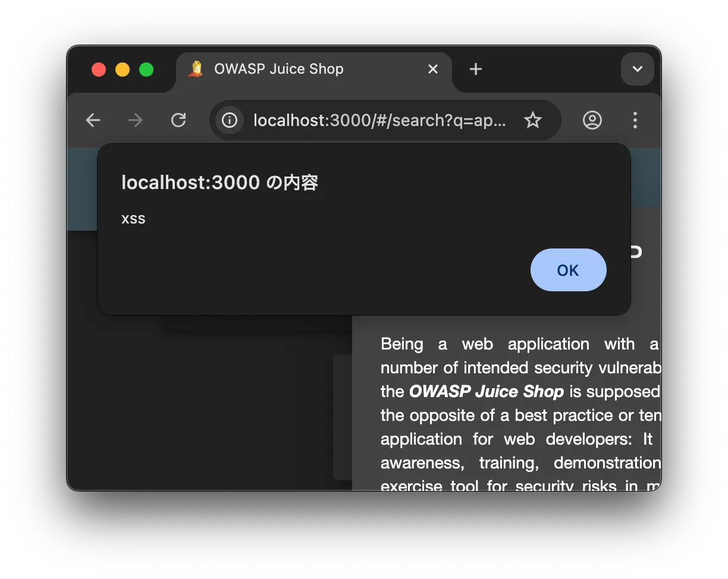Screen dimensions: 728x579
Task: Click OK in the xss alert dialog
Action: pyautogui.click(x=568, y=270)
